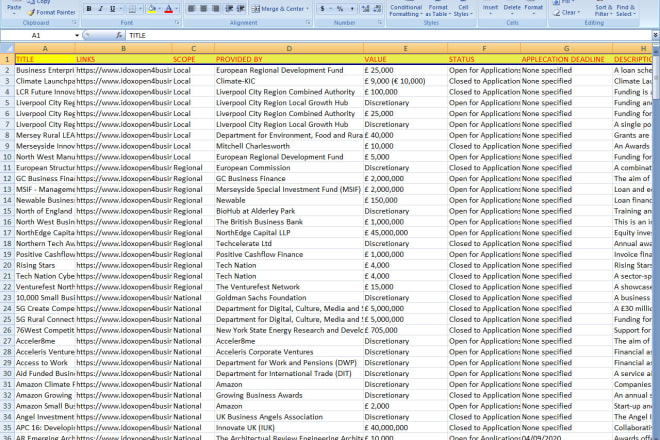Open the Fill Color dropdown arrow
Viewport: 660px width, 440px height.
[x=160, y=9]
